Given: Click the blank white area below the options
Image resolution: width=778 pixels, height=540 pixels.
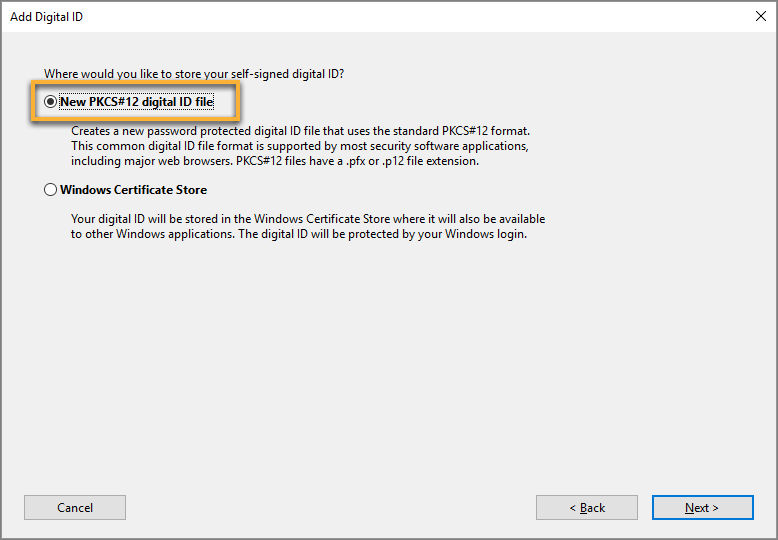Looking at the screenshot, I should pyautogui.click(x=390, y=360).
